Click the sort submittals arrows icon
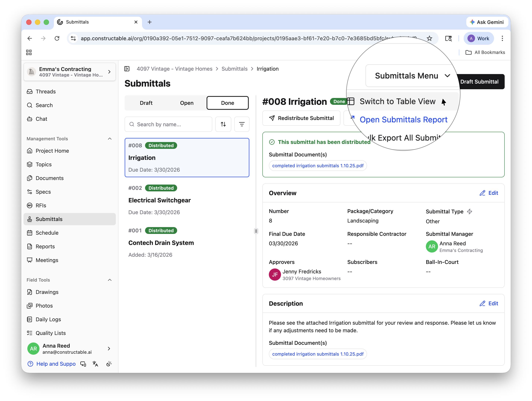Viewport: 532px width, 401px height. click(223, 124)
